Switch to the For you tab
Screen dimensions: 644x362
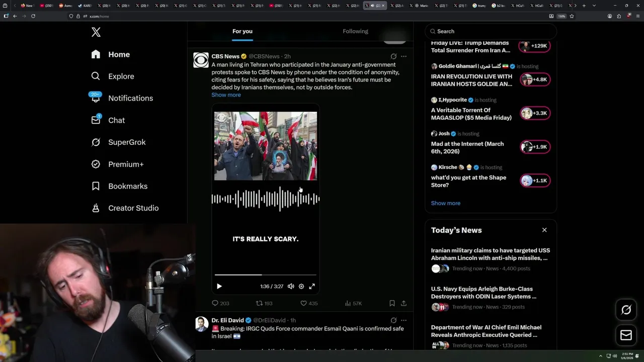[243, 31]
